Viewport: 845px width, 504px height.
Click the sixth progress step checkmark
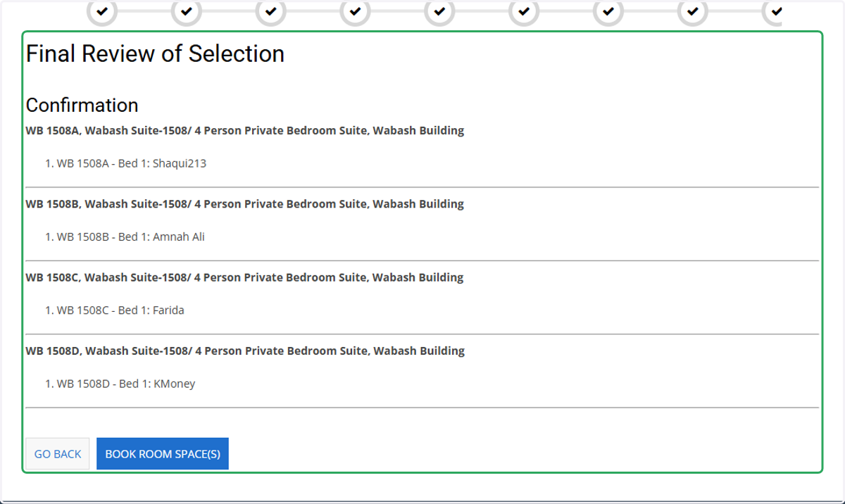pos(524,11)
